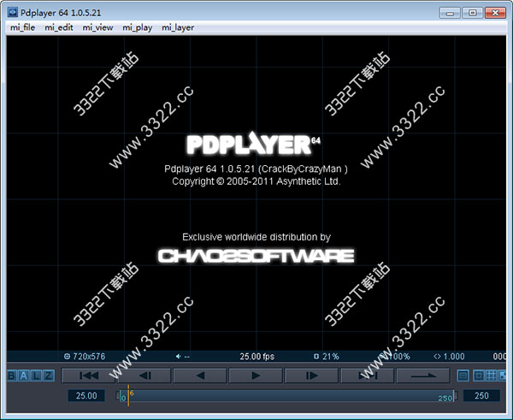Toggle the L channel button
Viewport: 513px width, 420px height.
[x=36, y=376]
